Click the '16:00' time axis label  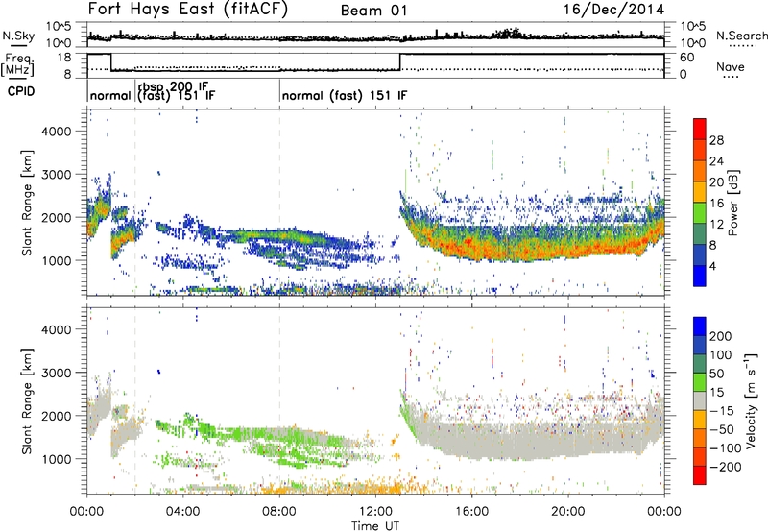pos(471,512)
